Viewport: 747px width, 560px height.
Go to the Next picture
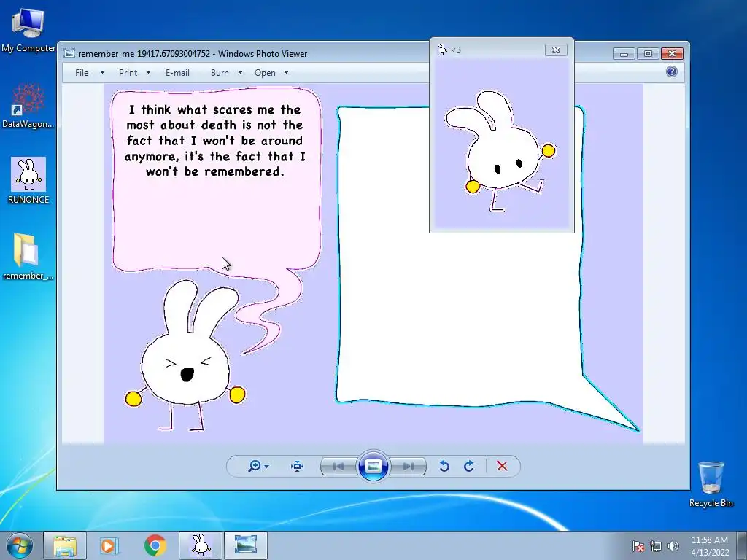[409, 466]
